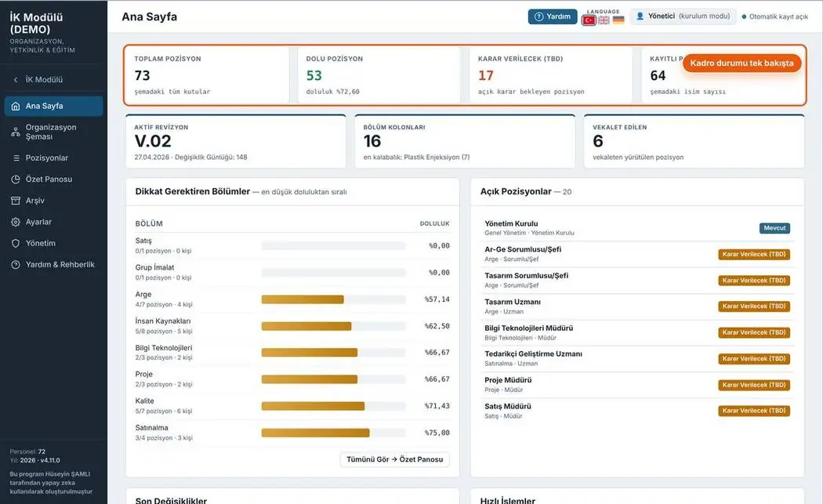Open the Dolu Pozisyon stat card
The width and height of the screenshot is (823, 504).
pyautogui.click(x=379, y=75)
